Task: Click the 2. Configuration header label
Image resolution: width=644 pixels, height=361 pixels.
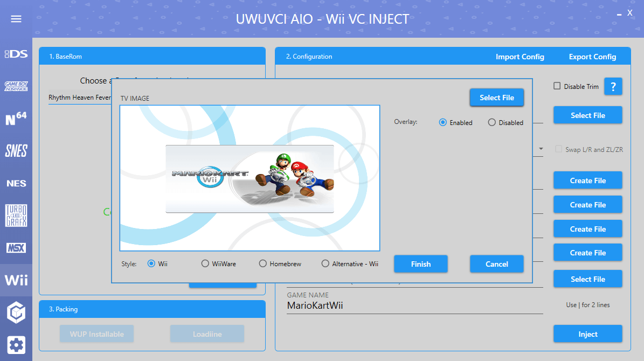Action: point(309,56)
